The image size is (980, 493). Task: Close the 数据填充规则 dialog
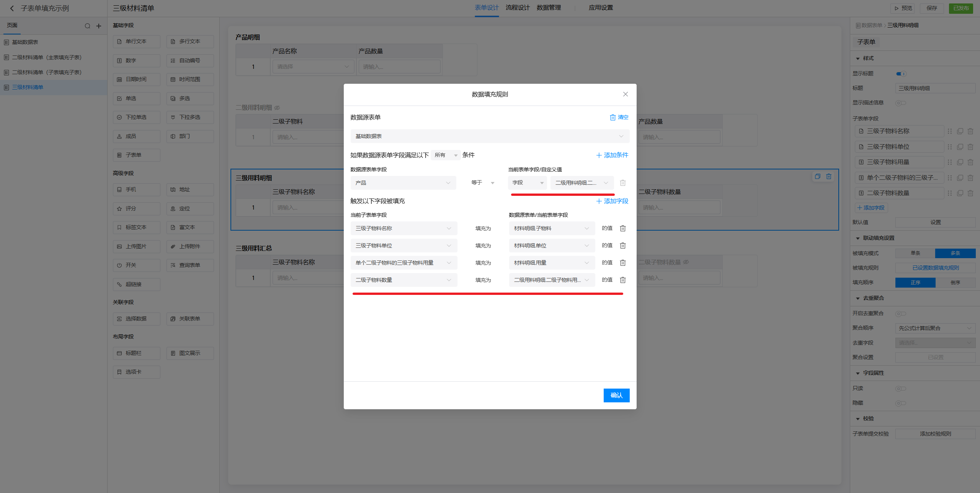tap(626, 94)
